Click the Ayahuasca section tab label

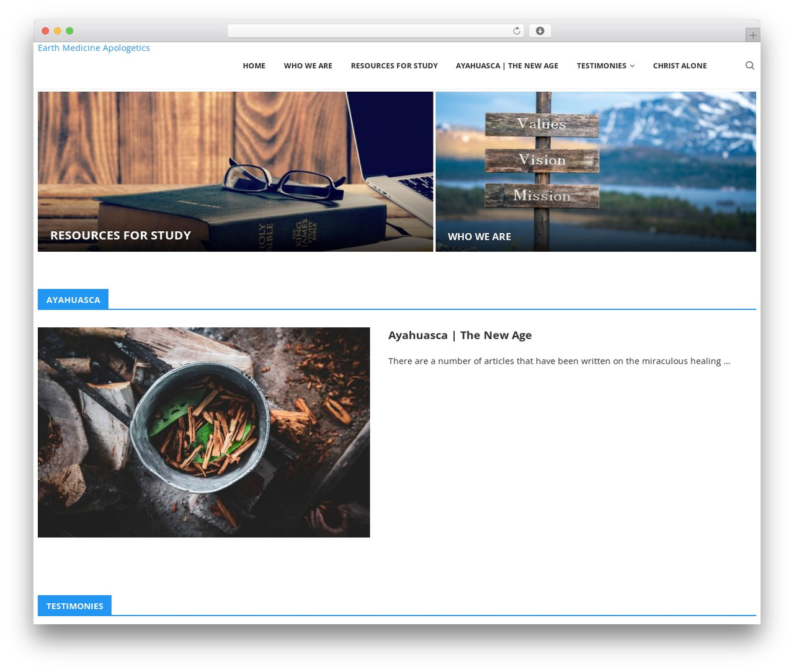pos(73,299)
